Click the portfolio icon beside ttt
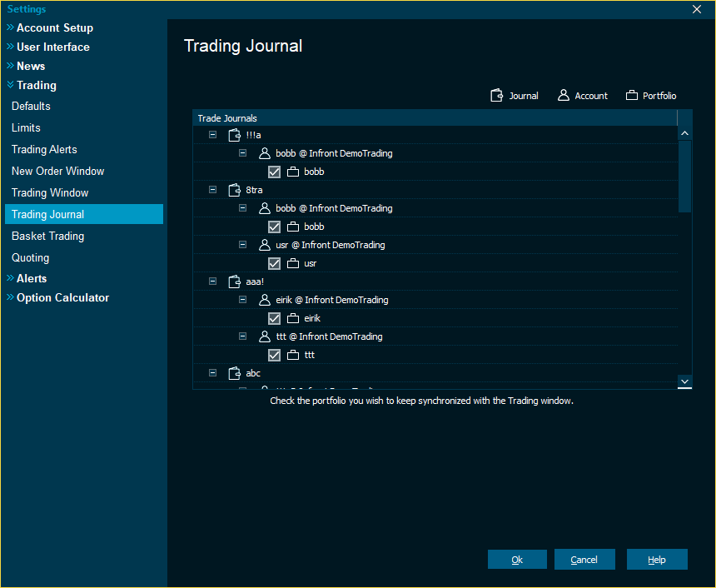This screenshot has height=588, width=716. coord(293,355)
